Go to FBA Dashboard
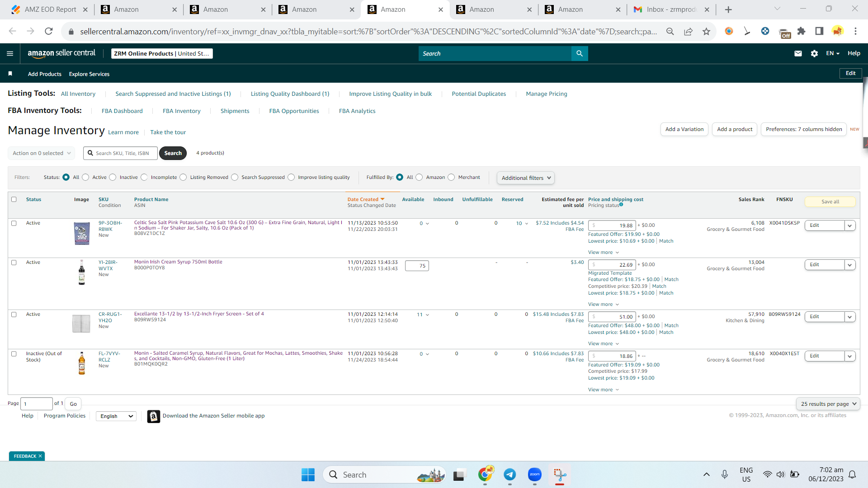 coord(122,111)
